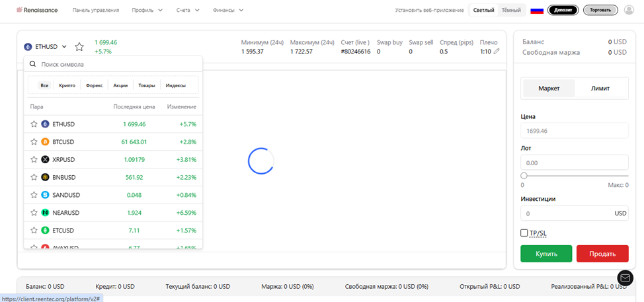This screenshot has height=302, width=644.
Task: Click the lot size slider handle
Action: point(524,176)
